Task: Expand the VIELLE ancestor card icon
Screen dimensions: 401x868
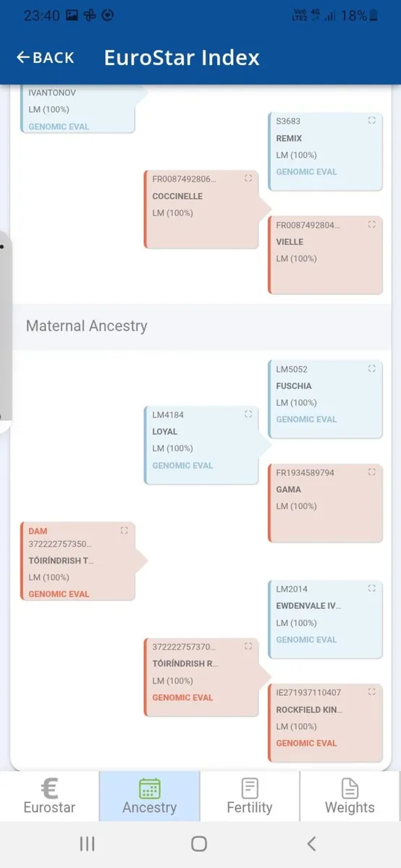Action: (371, 224)
